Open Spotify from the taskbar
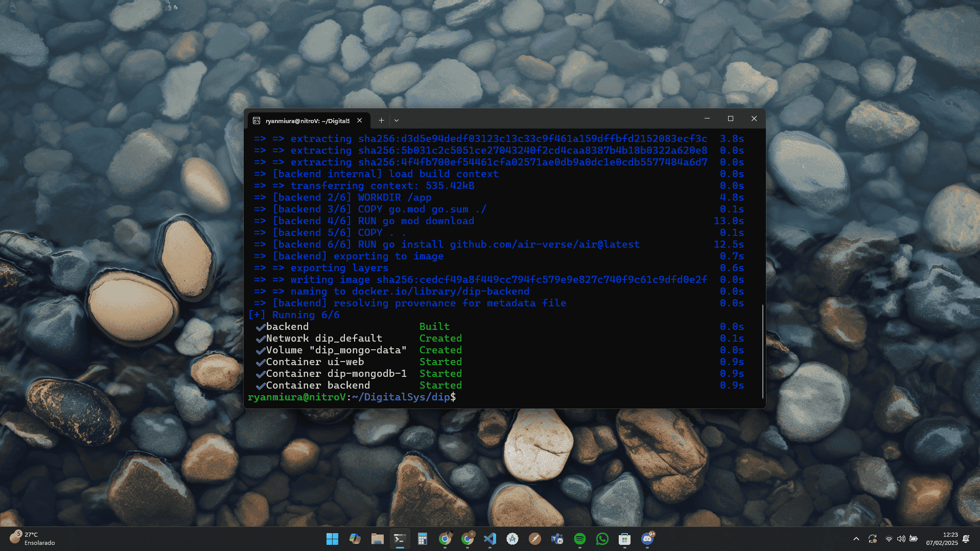Viewport: 980px width, 551px height. [x=579, y=539]
